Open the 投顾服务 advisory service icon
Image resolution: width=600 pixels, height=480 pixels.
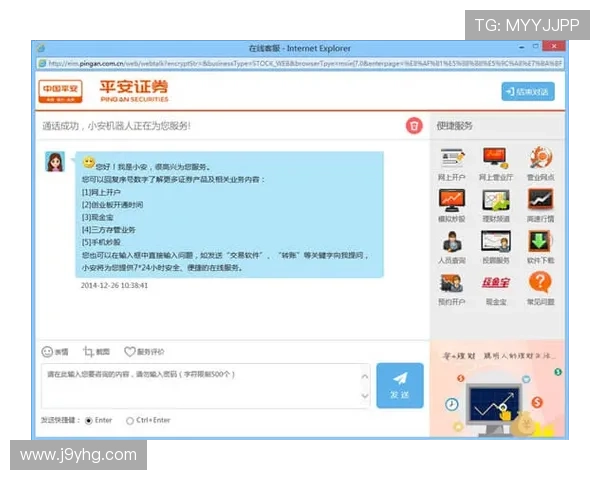point(496,242)
